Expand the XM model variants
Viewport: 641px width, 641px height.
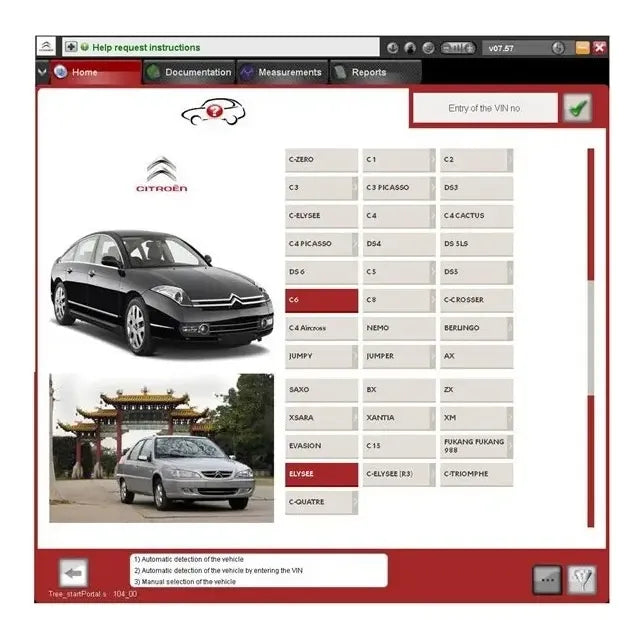point(510,418)
